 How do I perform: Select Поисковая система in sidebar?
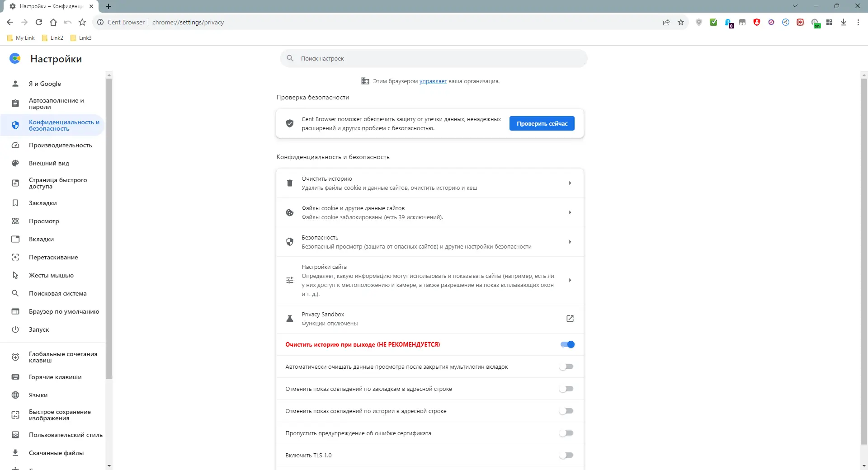[x=57, y=293]
